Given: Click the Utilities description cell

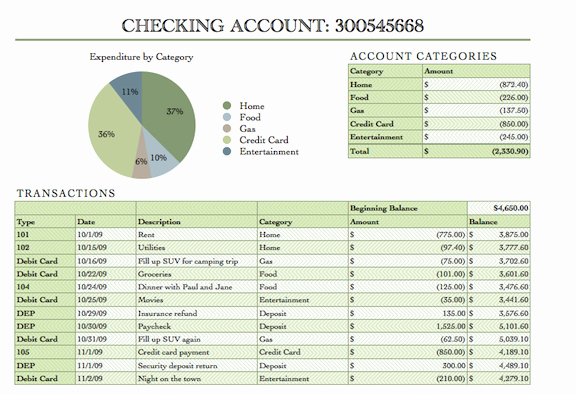Looking at the screenshot, I should coord(197,247).
